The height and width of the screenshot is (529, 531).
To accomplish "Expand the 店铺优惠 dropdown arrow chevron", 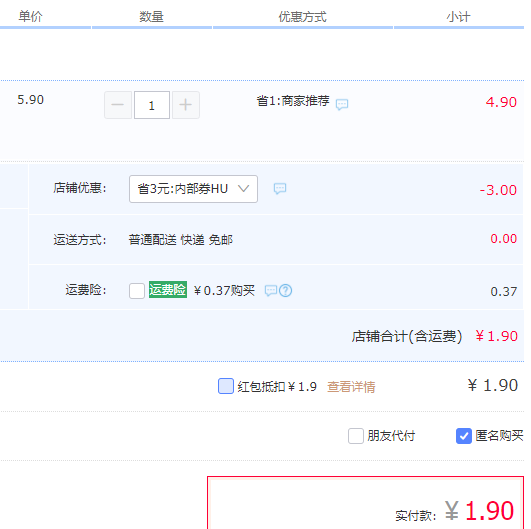I will (243, 189).
